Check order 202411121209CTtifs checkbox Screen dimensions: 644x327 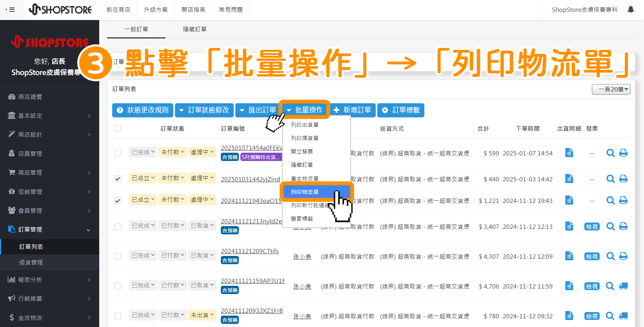pos(118,256)
